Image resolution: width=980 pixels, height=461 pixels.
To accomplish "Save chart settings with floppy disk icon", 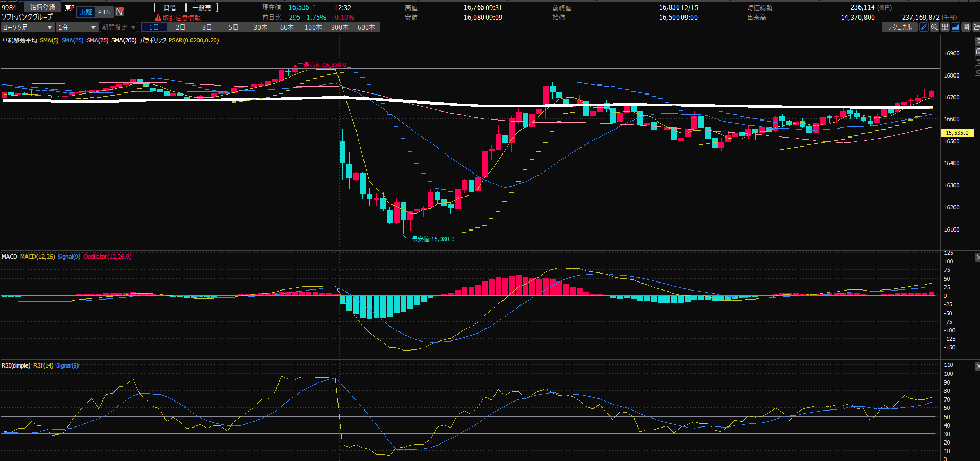I will coord(966,27).
